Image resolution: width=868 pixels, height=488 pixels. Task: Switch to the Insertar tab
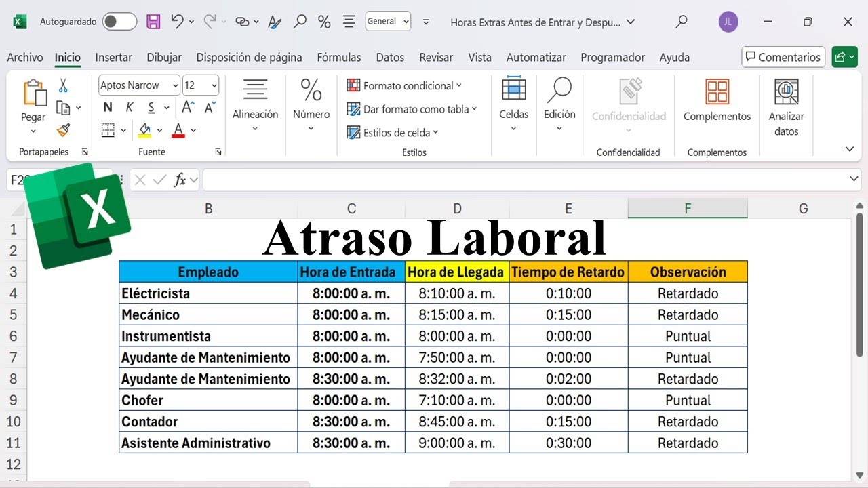coord(114,58)
